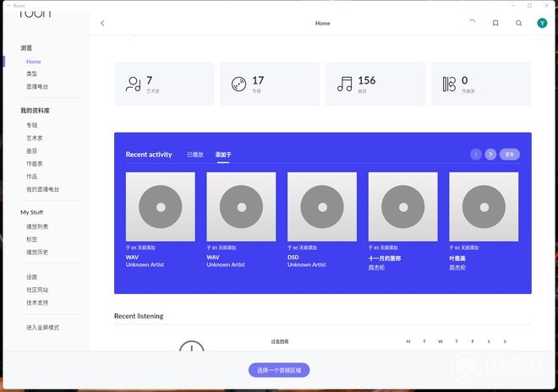Viewport: 558px width, 392px height.
Task: Open 作品 in the sidebar
Action: (x=31, y=177)
